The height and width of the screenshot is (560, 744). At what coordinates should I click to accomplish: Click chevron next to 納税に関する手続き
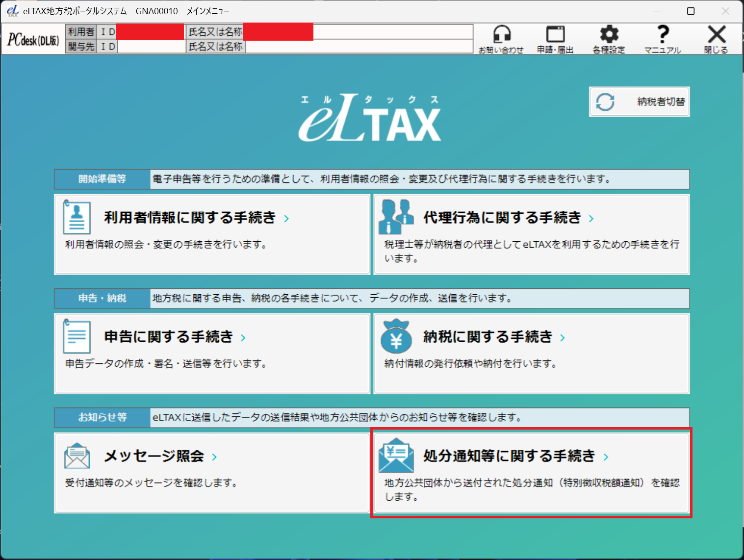(562, 338)
